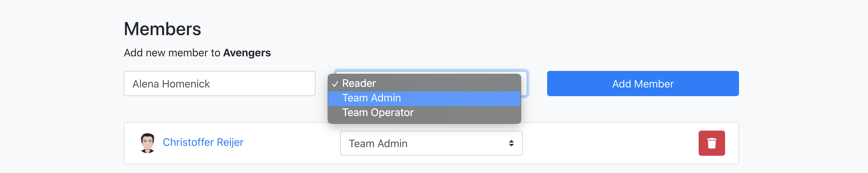
Task: Click the "Team Admin" text in Christoffer's role select
Action: click(x=378, y=144)
